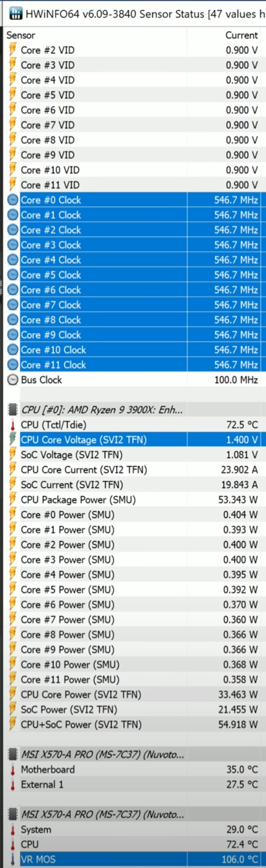Click the lightning icon beside CPU Package Power (SMU)

click(12, 500)
